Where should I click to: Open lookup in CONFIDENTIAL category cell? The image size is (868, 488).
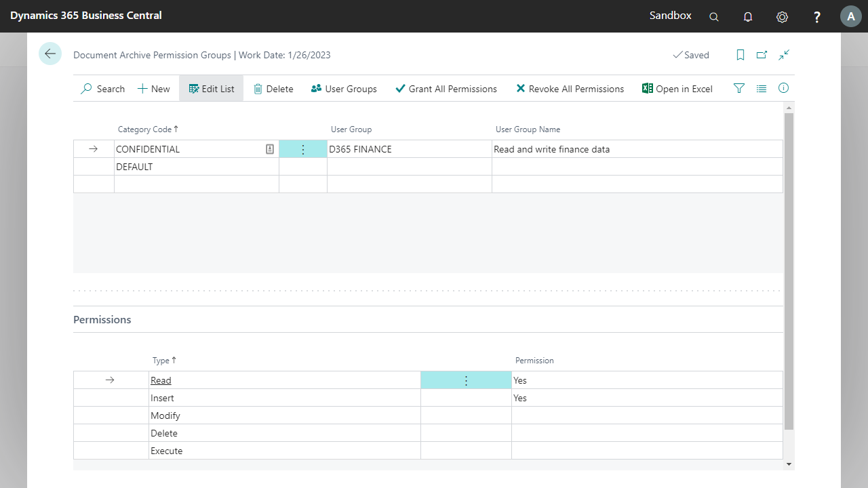coord(270,149)
